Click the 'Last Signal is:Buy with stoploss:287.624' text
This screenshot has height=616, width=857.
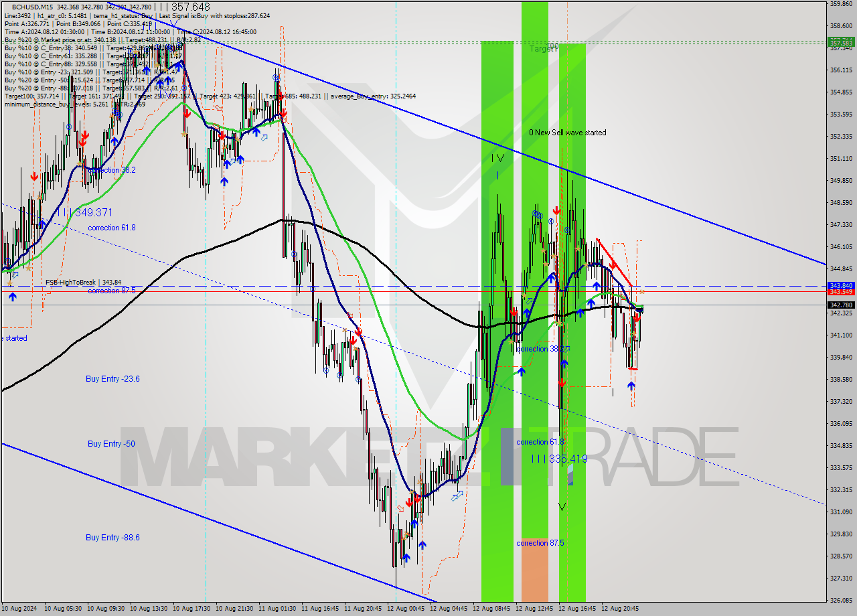pyautogui.click(x=214, y=15)
